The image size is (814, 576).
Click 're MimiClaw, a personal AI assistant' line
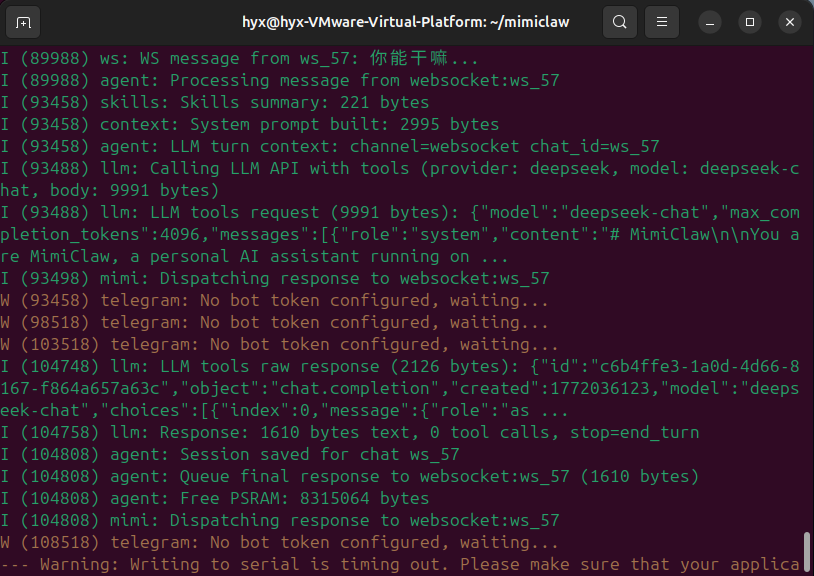(254, 256)
